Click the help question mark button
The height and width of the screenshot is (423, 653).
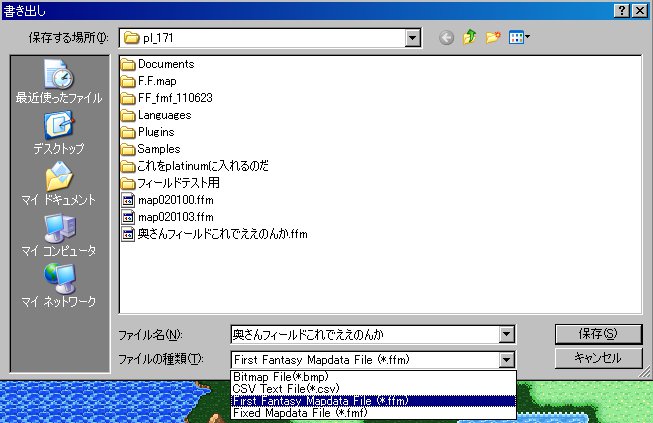621,10
